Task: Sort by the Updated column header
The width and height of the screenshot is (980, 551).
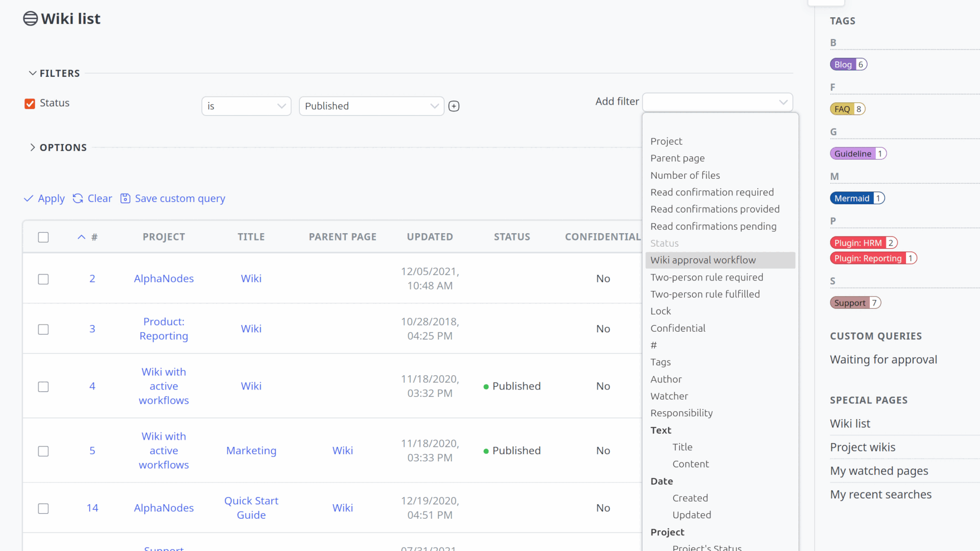Action: (x=430, y=237)
